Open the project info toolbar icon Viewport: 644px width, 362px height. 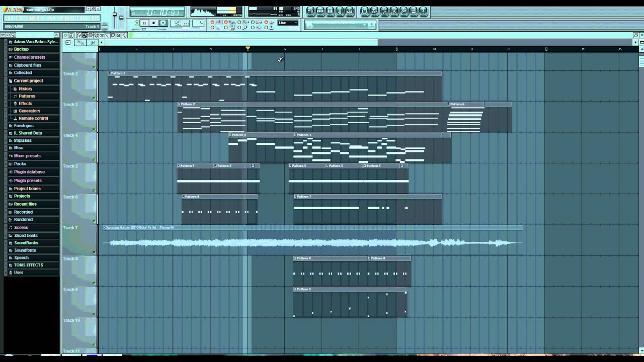(413, 11)
